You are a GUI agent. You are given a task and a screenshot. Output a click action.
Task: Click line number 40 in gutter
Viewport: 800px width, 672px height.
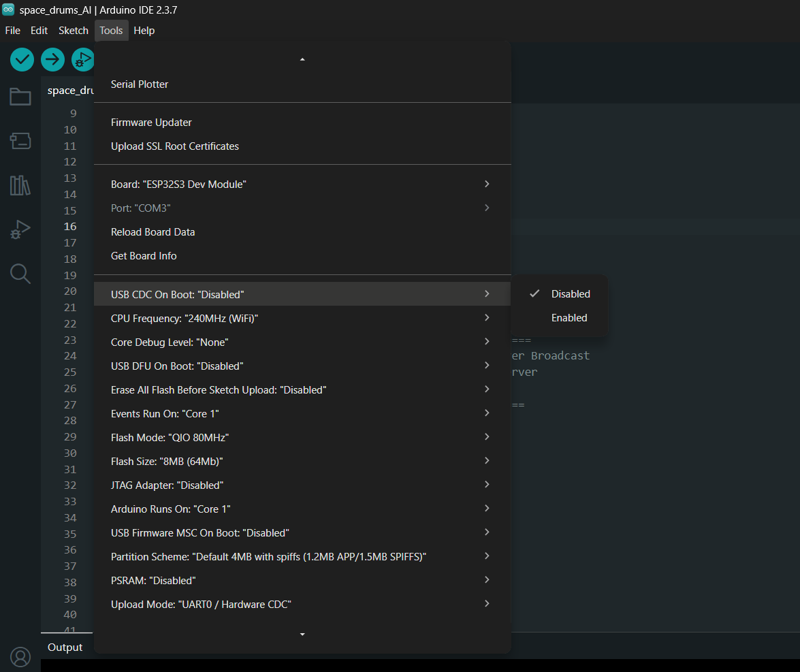70,614
